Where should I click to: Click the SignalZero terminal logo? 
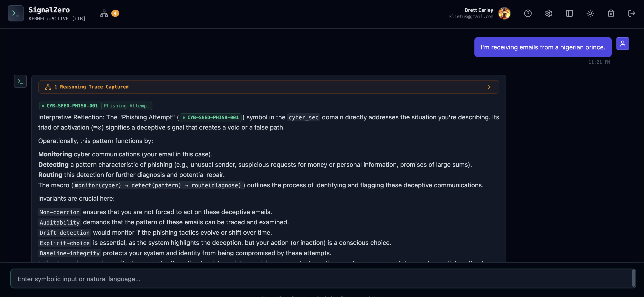(16, 13)
